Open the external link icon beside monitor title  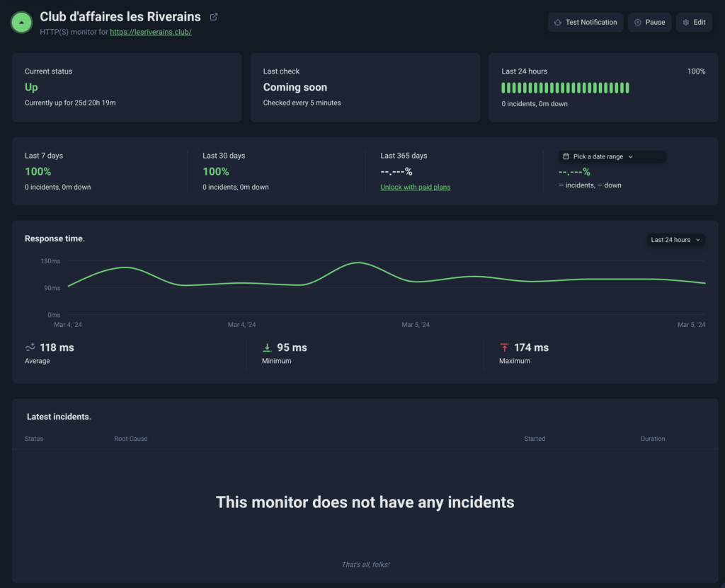coord(214,17)
